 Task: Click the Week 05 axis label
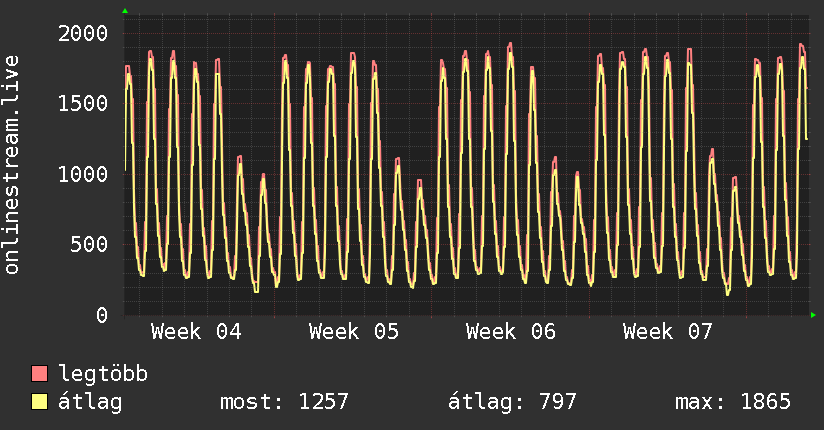pyautogui.click(x=354, y=332)
